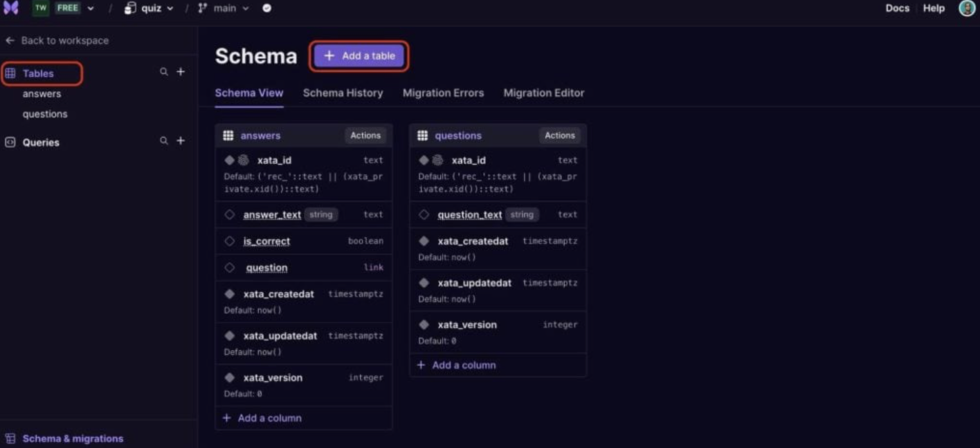Open Actions menu for answers table
Screen dimensions: 980x448
pos(365,136)
